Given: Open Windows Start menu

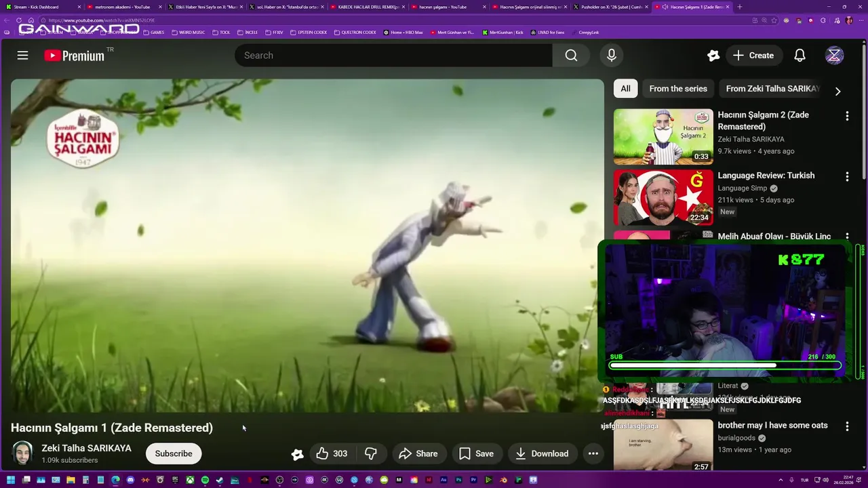Looking at the screenshot, I should (11, 480).
